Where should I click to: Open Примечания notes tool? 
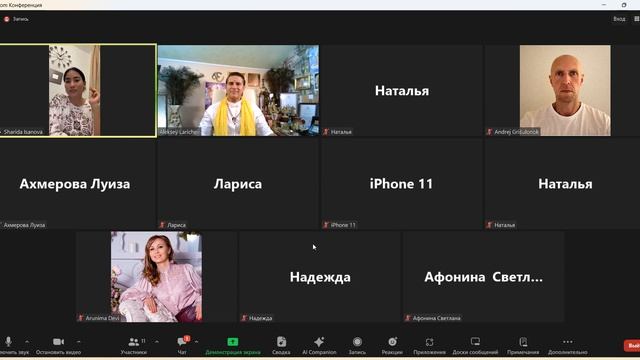[523, 345]
